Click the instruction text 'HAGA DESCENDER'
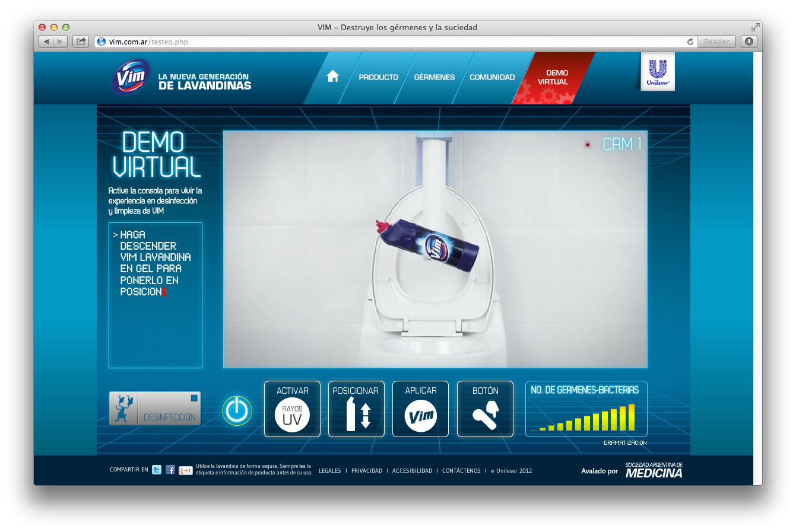The width and height of the screenshot is (796, 532). [148, 240]
